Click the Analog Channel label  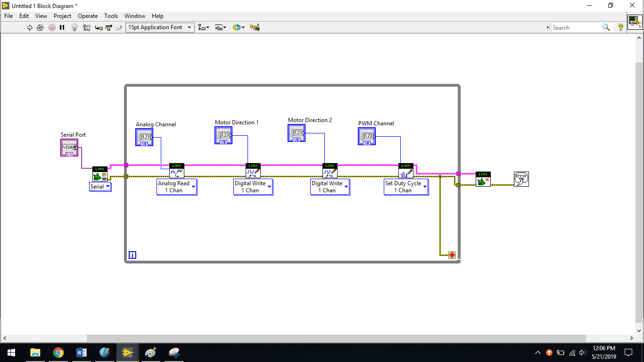(156, 124)
